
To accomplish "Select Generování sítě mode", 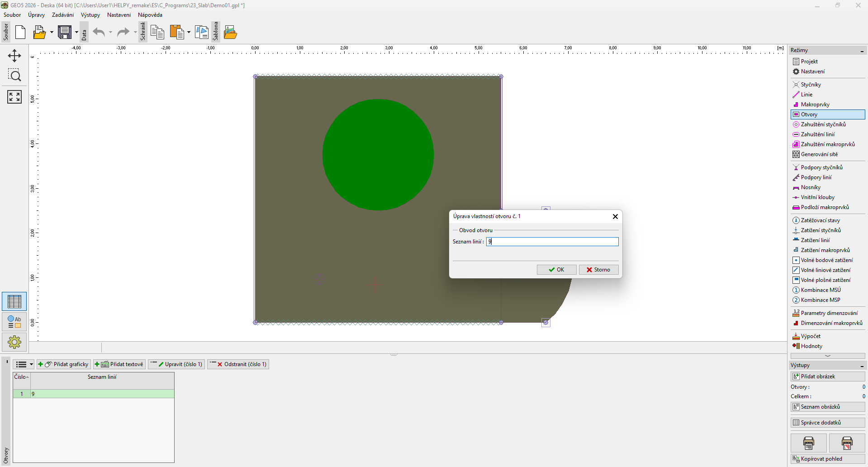I will pos(819,154).
